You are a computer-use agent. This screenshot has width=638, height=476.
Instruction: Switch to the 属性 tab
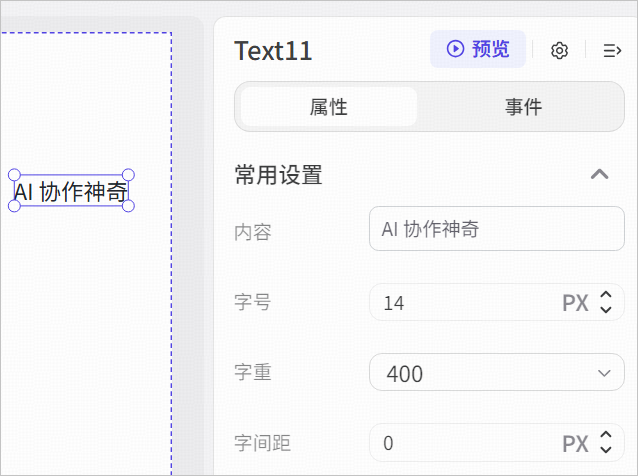click(x=328, y=107)
